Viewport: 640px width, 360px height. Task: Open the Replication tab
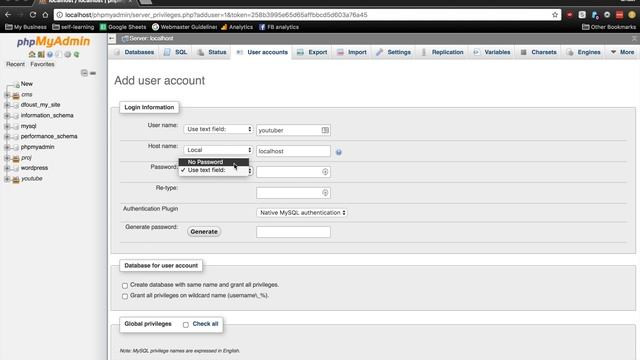[x=442, y=52]
